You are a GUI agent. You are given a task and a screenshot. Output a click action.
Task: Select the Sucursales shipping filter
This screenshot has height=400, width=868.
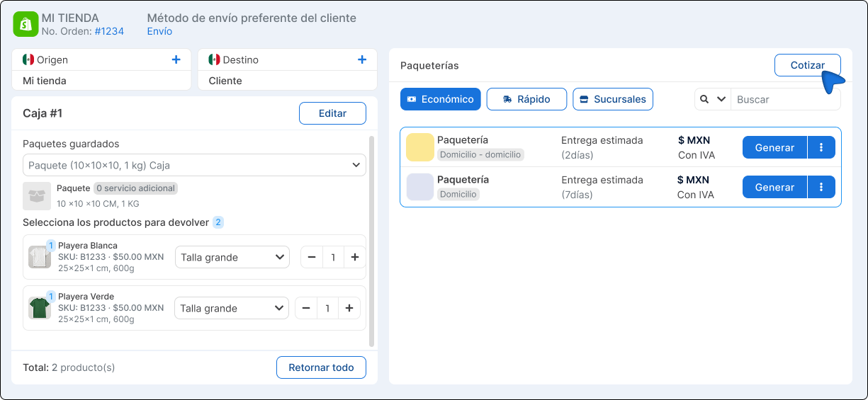click(x=612, y=99)
